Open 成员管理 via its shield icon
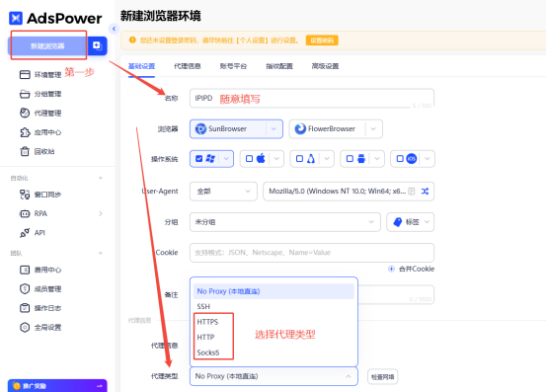Image resolution: width=547 pixels, height=392 pixels. pos(25,288)
